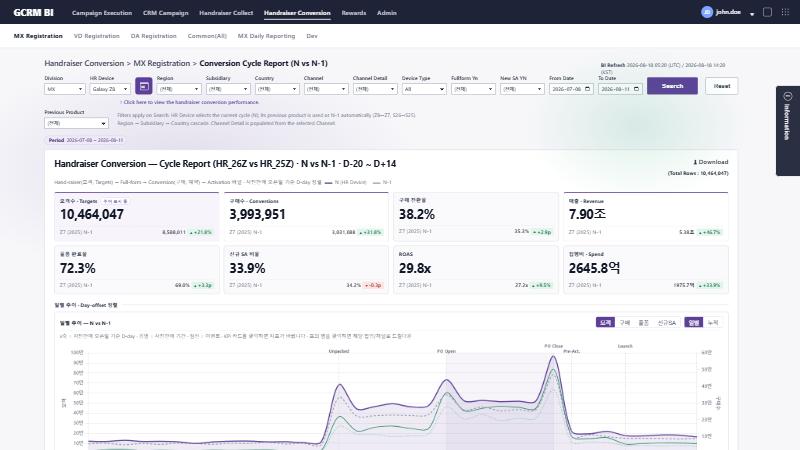Click the handraiser conversion performance link
800x450 pixels.
(191, 102)
